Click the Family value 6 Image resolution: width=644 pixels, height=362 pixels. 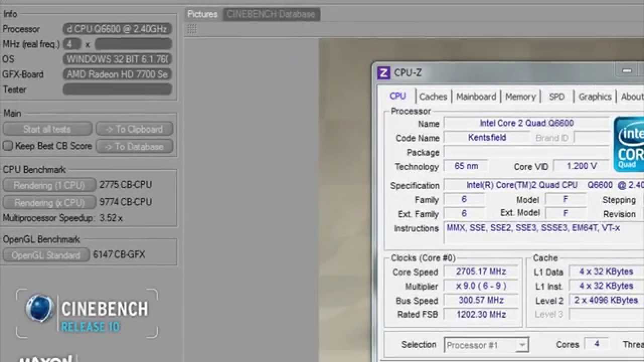coord(464,200)
